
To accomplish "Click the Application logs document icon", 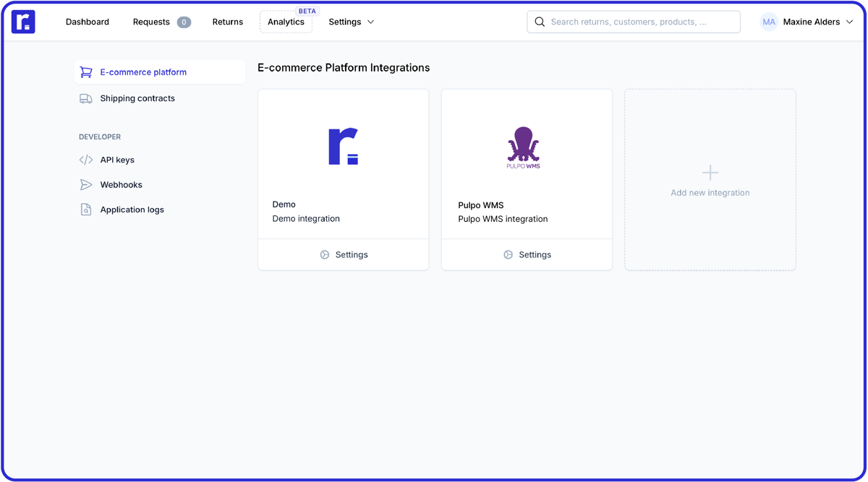I will coord(86,209).
